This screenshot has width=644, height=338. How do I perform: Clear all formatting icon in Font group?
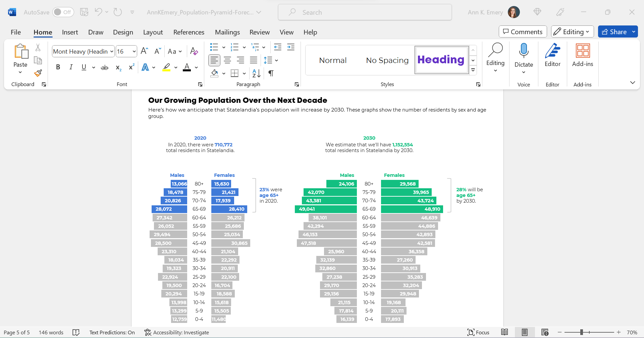(x=194, y=51)
